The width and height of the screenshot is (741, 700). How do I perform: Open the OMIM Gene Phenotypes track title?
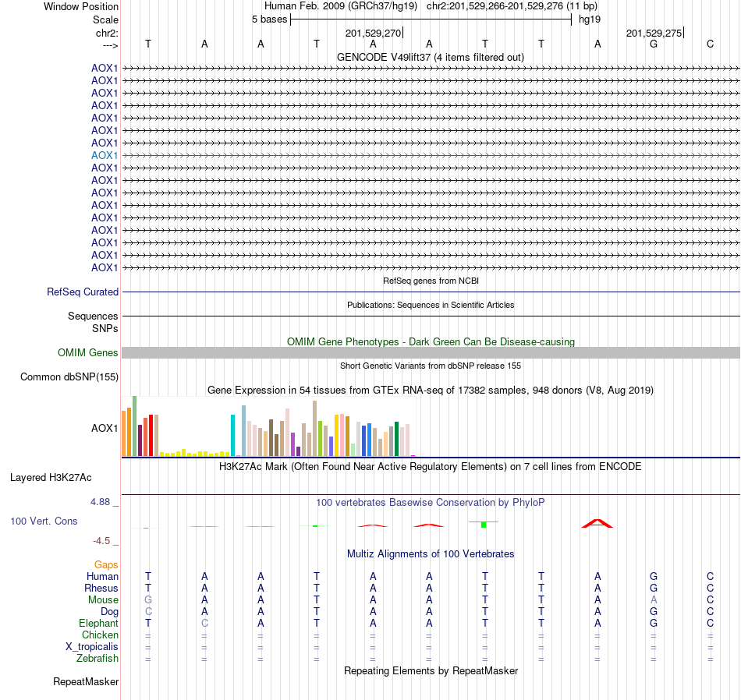pyautogui.click(x=431, y=341)
